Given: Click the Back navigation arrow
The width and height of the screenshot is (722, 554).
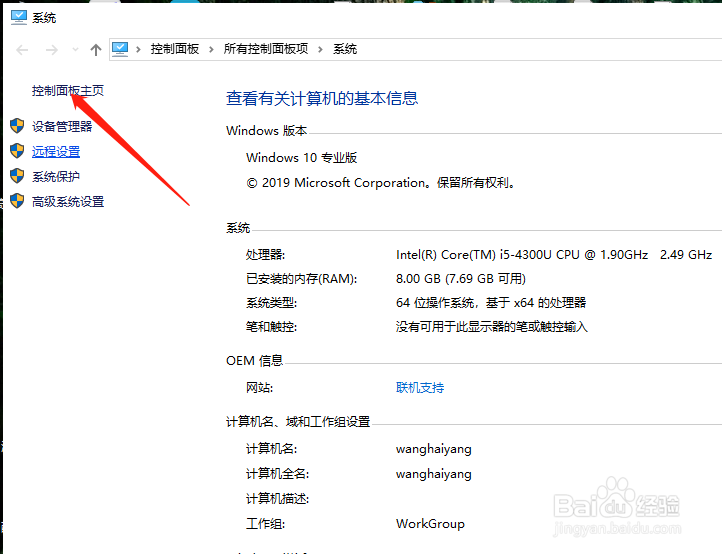Looking at the screenshot, I should pos(22,50).
